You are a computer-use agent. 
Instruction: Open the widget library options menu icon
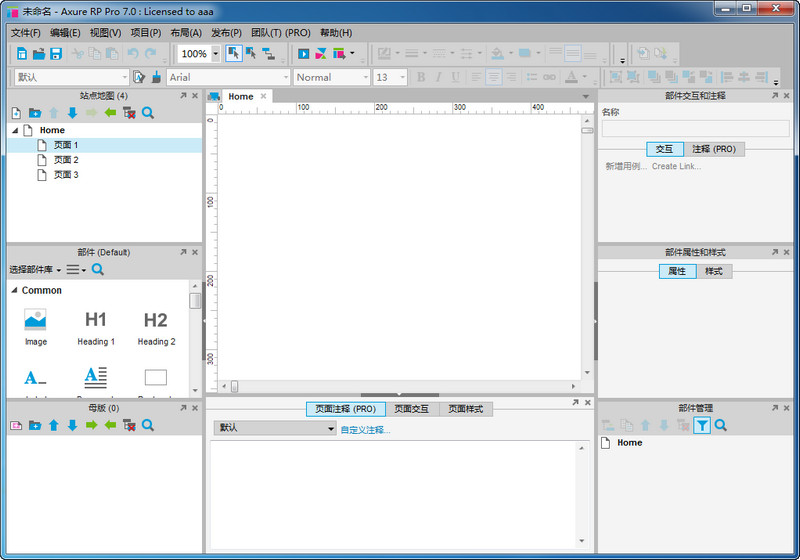[76, 269]
